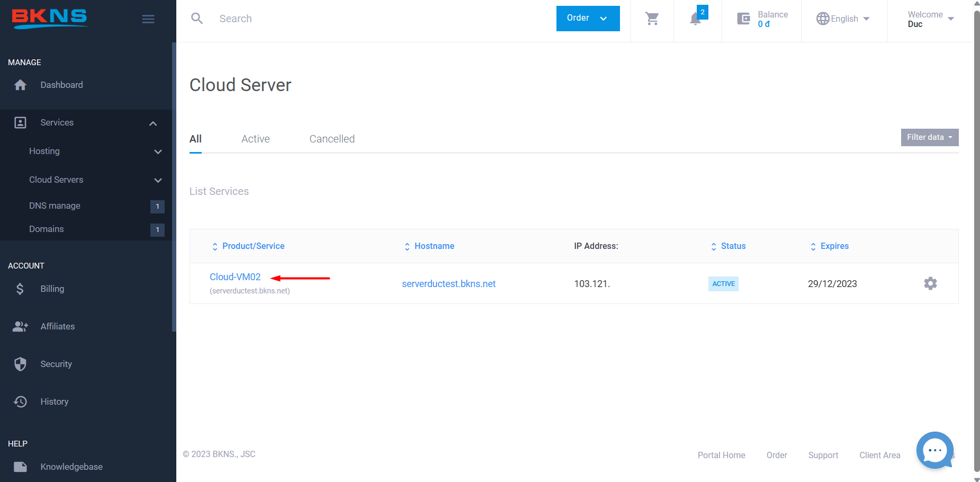980x482 pixels.
Task: Click the Dashboard home icon
Action: pos(20,85)
